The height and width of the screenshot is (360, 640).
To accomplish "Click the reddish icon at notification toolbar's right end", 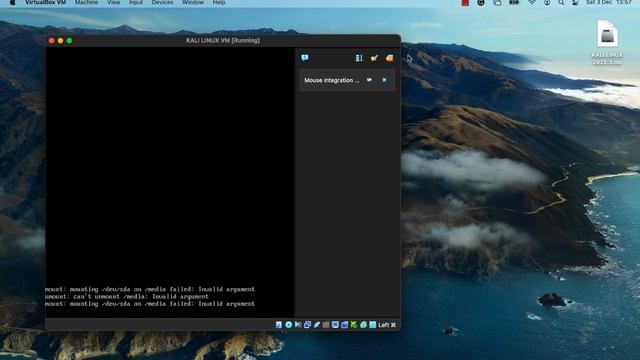I will (389, 58).
